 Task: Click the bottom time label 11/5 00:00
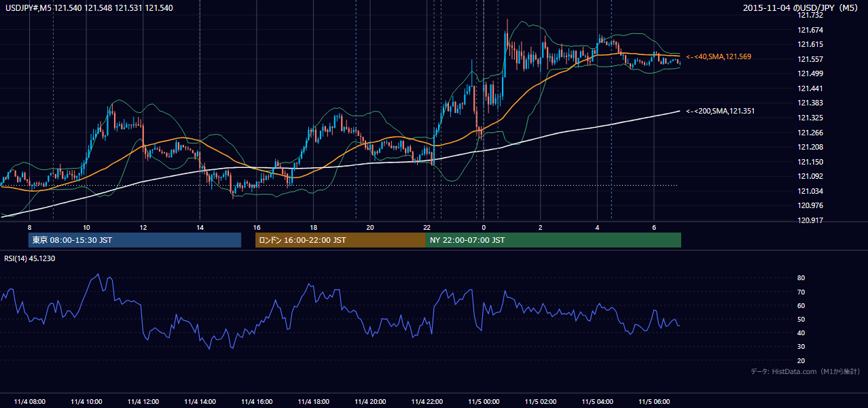[484, 402]
